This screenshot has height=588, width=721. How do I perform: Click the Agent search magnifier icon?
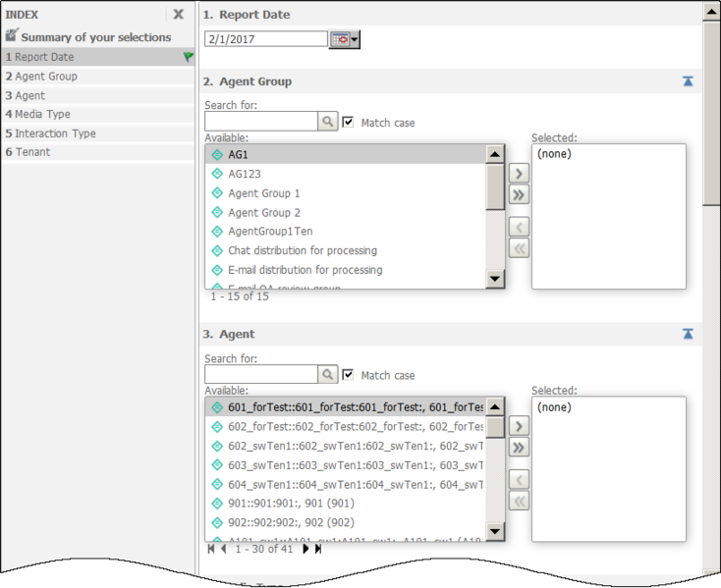pyautogui.click(x=327, y=374)
